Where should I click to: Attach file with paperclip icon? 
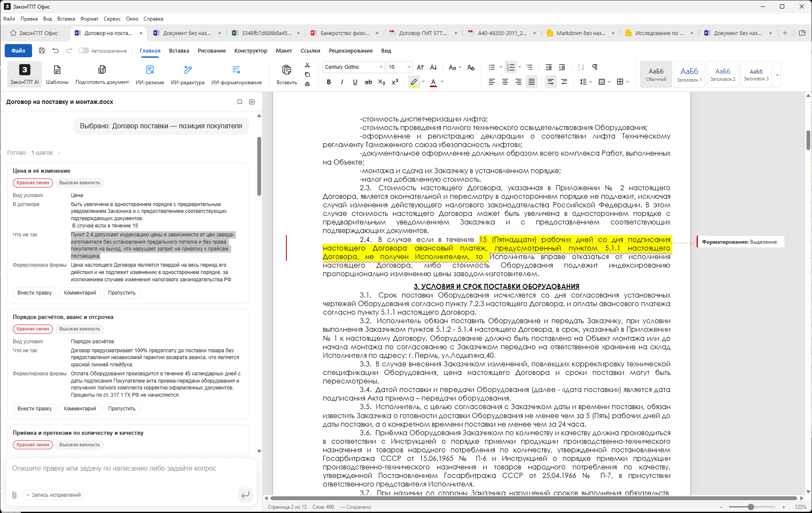tap(14, 495)
